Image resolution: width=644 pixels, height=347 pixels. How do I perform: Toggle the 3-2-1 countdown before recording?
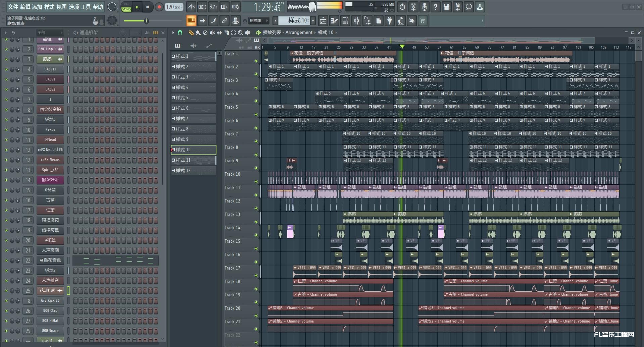(213, 7)
